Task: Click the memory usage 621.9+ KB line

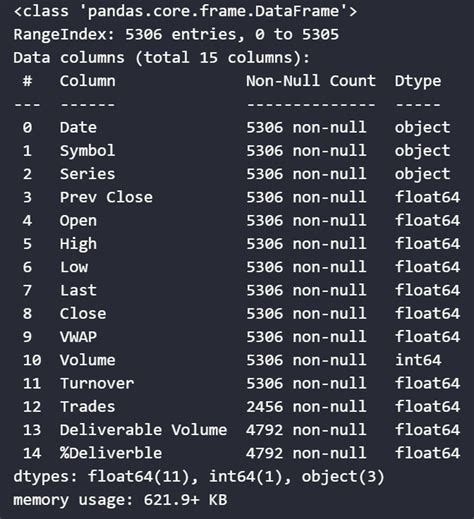Action: (x=120, y=500)
